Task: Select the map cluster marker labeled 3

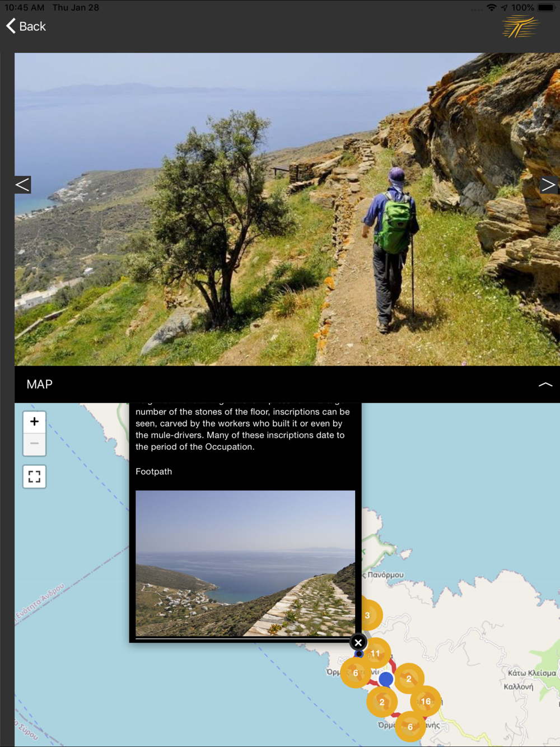Action: click(x=368, y=615)
